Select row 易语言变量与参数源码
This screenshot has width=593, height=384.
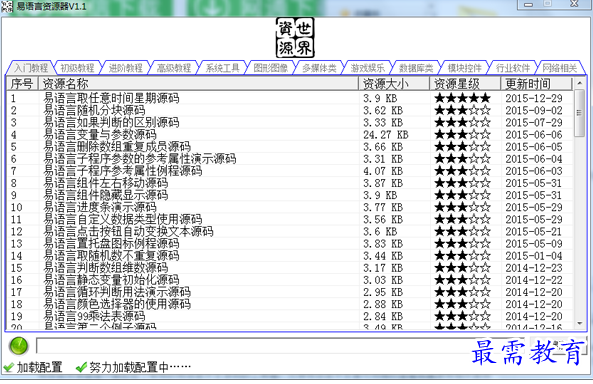290,135
